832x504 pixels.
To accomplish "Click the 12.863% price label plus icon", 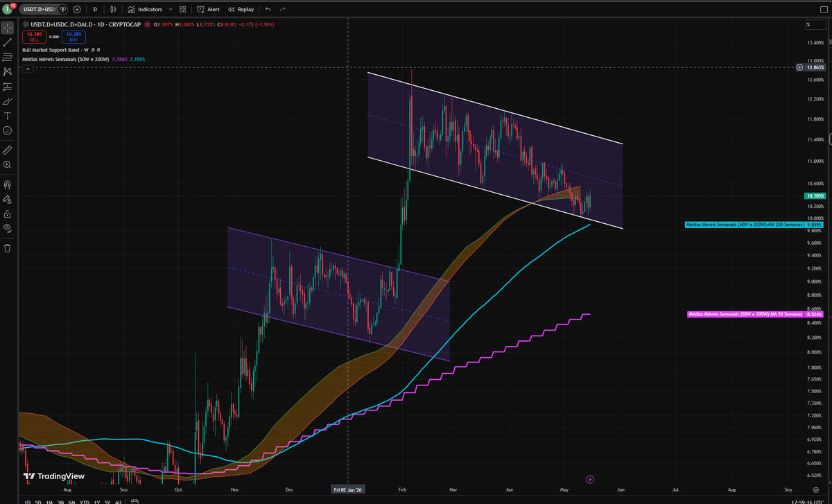I will tap(799, 67).
